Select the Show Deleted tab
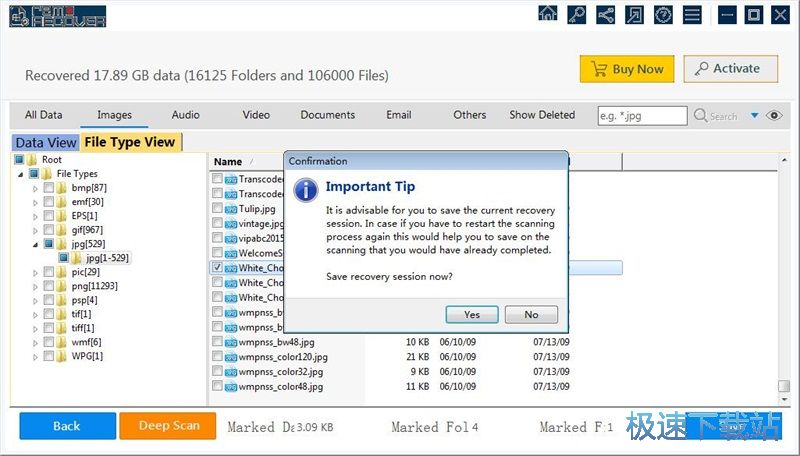 542,115
